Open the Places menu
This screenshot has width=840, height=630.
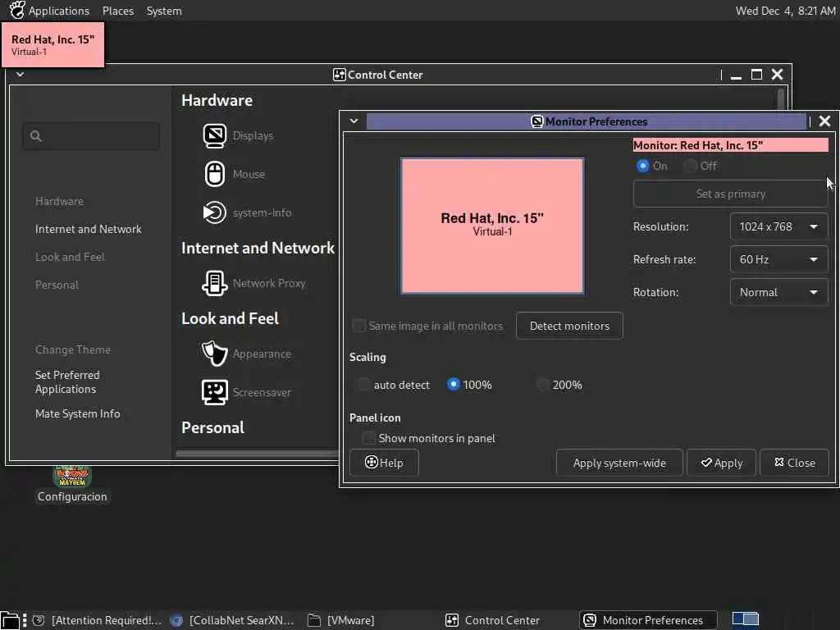(x=118, y=11)
